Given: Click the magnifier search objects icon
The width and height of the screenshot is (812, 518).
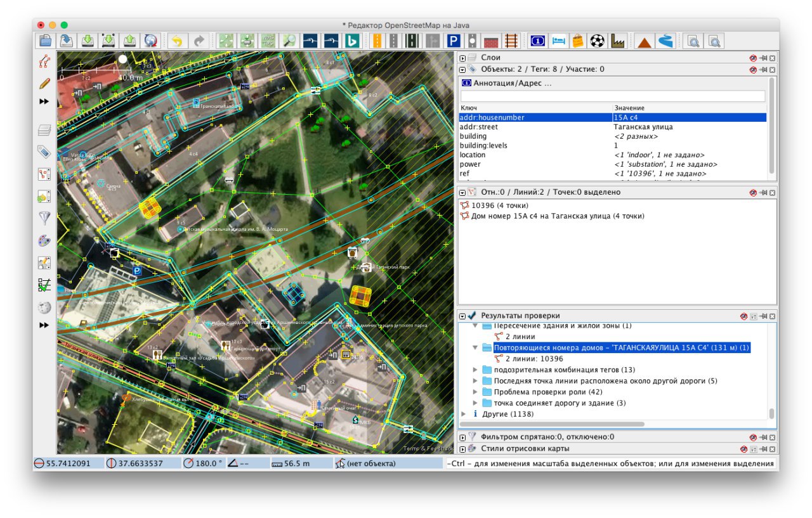Looking at the screenshot, I should tap(289, 41).
